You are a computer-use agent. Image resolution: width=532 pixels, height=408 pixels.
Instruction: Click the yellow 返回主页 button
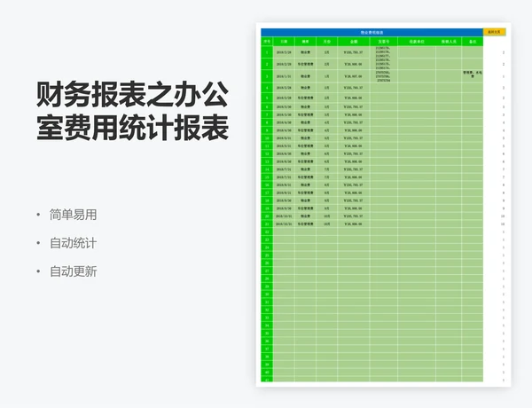(495, 32)
